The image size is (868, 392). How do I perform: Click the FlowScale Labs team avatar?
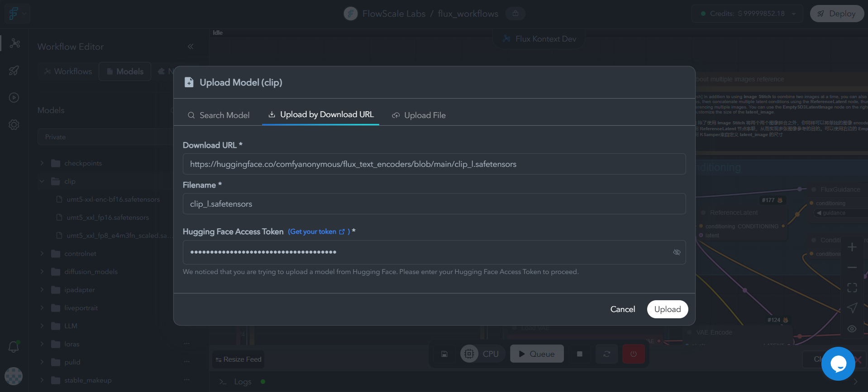coord(351,14)
